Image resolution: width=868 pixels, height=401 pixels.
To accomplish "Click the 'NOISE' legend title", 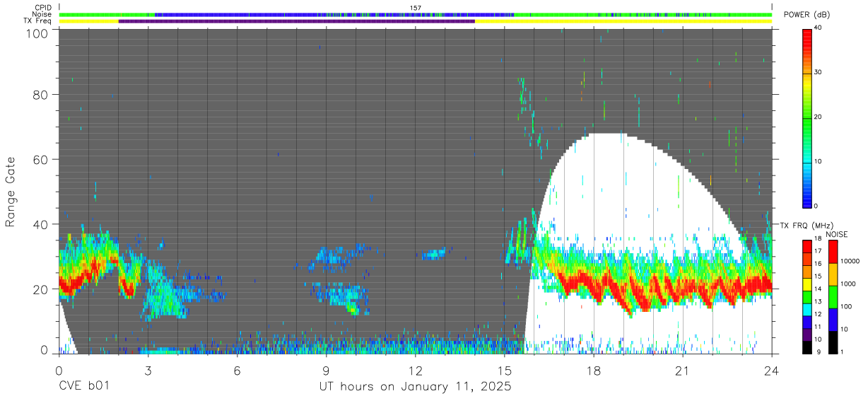I will pos(837,234).
